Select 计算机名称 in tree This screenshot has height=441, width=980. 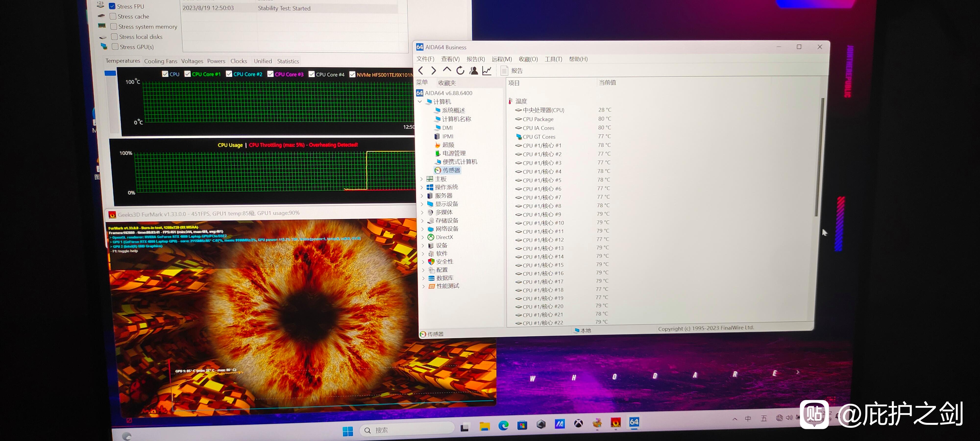(453, 119)
